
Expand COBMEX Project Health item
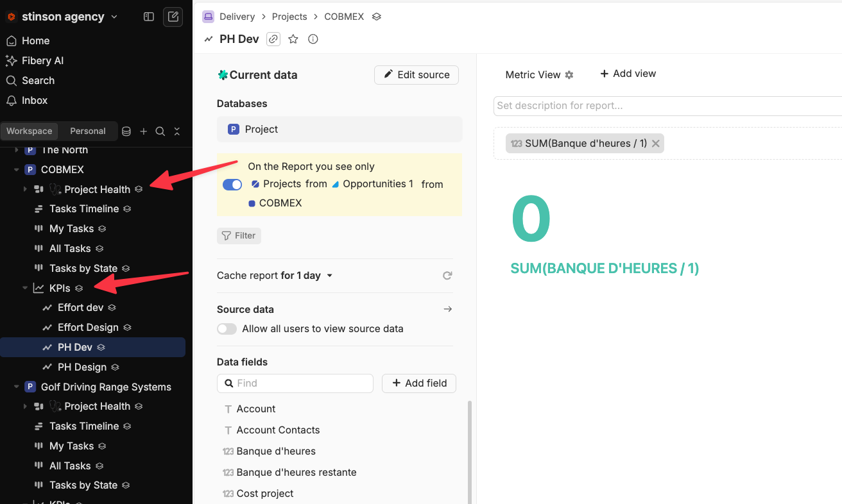pos(25,190)
